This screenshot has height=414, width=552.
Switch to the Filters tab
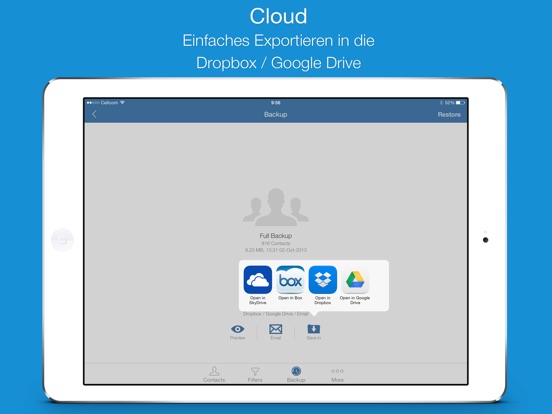tap(255, 374)
